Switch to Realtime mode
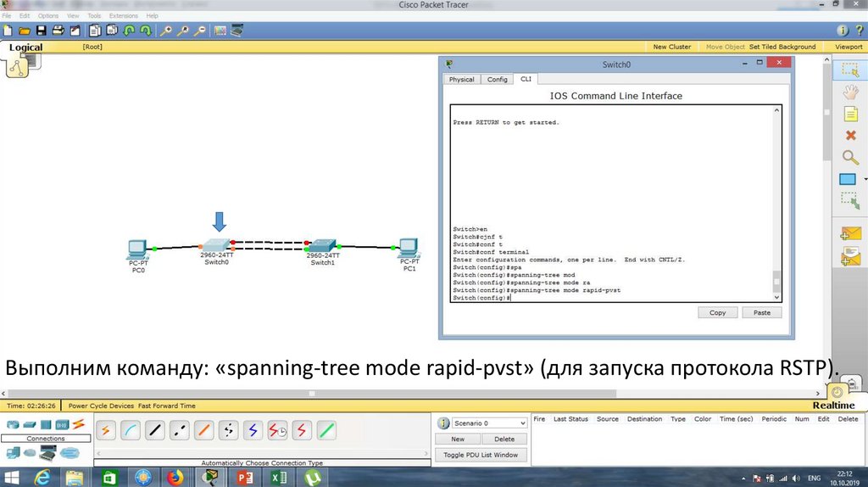 point(836,406)
